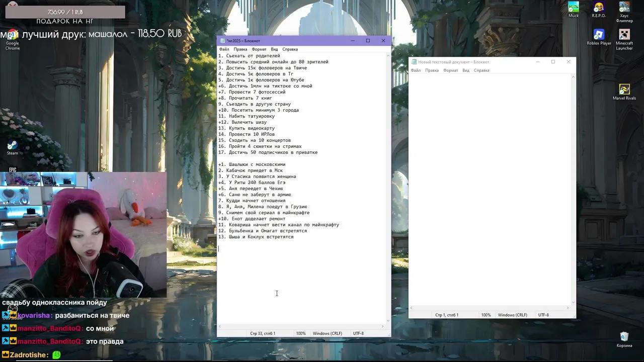Click line "13. Купить видеокарту"

246,128
